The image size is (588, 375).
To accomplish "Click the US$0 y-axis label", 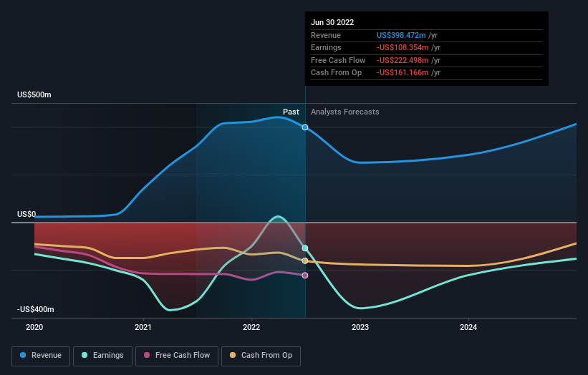I will (x=26, y=214).
